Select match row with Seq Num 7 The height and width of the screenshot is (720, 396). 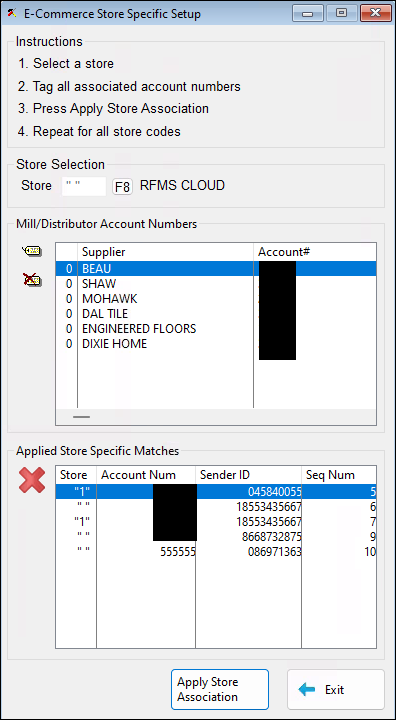(x=216, y=522)
